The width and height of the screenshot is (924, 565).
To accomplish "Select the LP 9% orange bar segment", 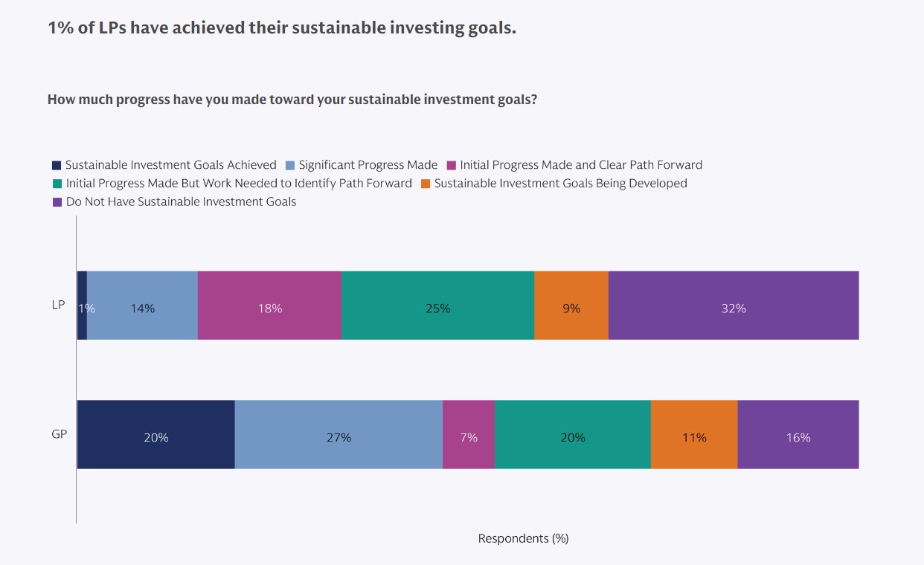I will tap(571, 306).
